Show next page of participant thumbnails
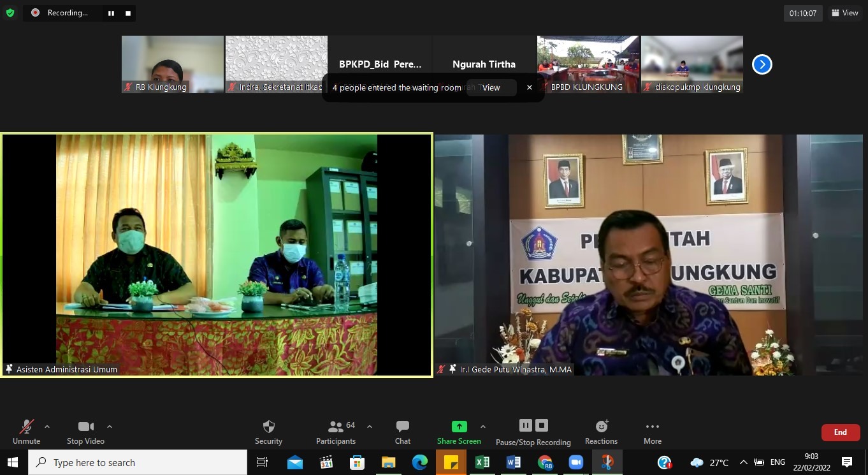The image size is (868, 475). coord(762,64)
